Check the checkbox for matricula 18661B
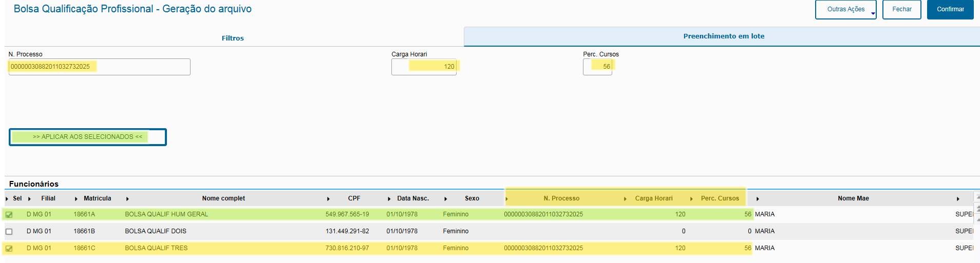Viewport: 980px width, 263px height. coord(9,232)
